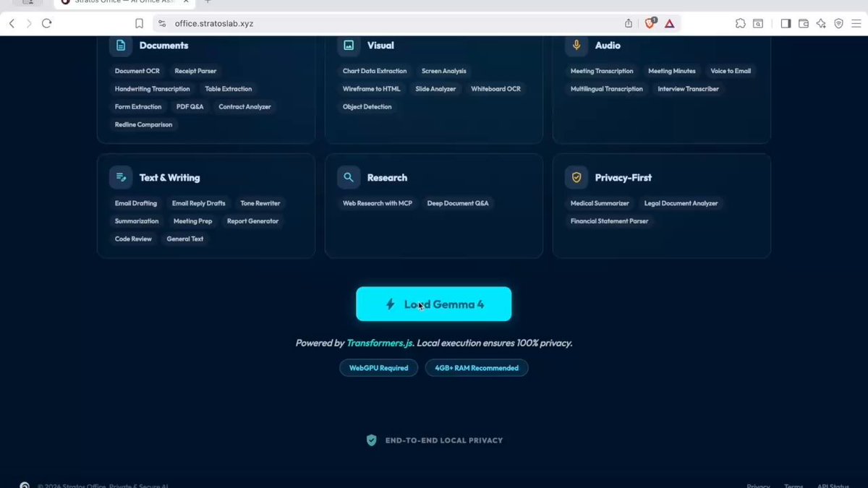Click the site settings icon before URL
This screenshot has height=488, width=868.
162,23
